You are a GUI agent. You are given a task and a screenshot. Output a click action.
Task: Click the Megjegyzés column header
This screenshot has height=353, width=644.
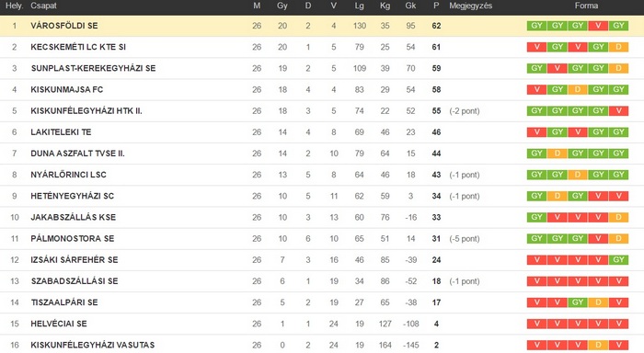pos(470,6)
